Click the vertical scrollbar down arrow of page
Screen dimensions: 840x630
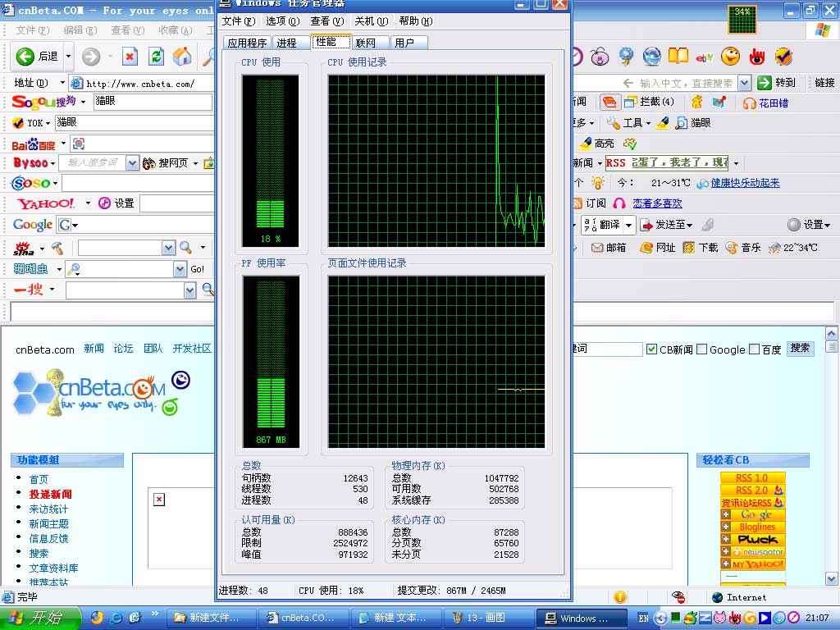coord(831,578)
